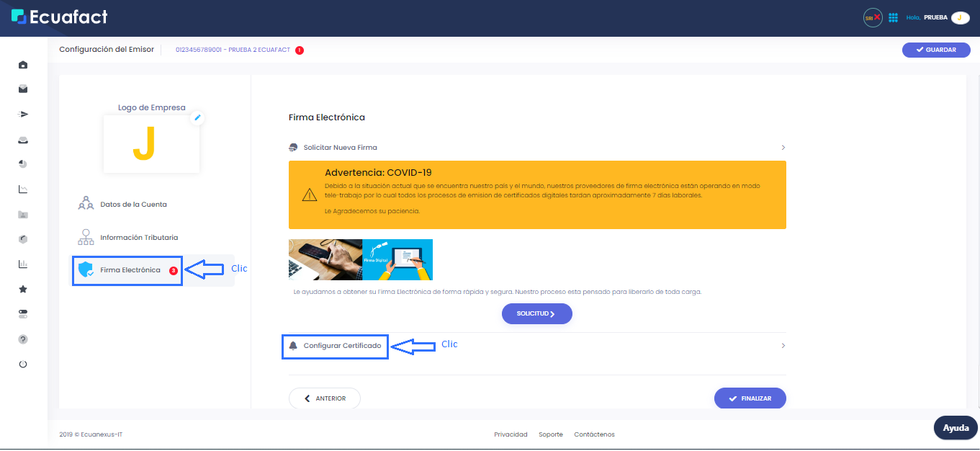The width and height of the screenshot is (980, 451).
Task: Open the Soporte link in the footer
Action: pyautogui.click(x=551, y=434)
